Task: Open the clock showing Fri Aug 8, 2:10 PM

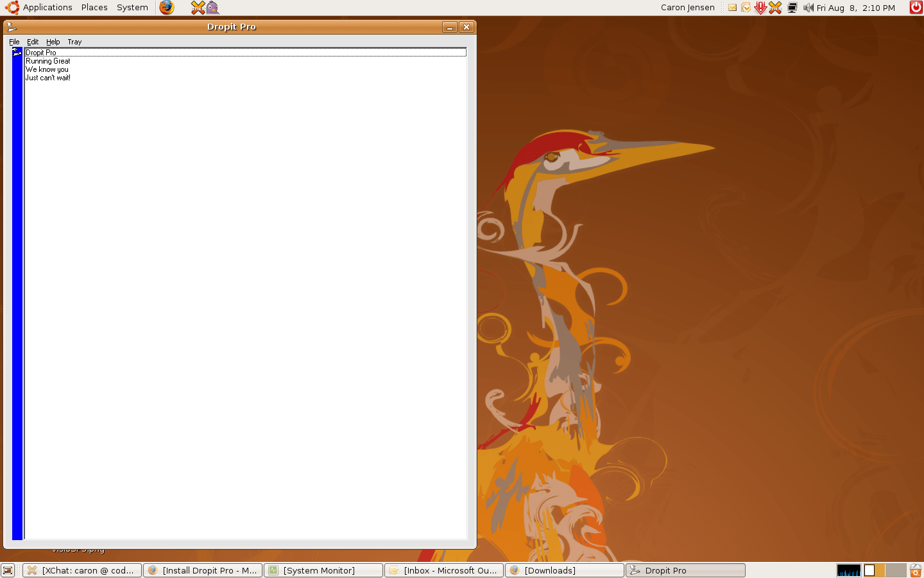Action: click(x=855, y=8)
